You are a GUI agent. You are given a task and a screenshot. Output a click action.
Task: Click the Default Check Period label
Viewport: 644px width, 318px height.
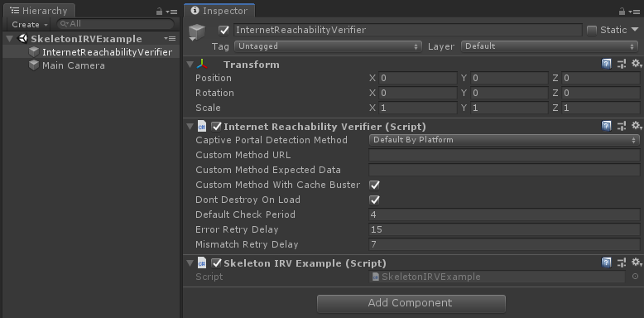point(245,214)
